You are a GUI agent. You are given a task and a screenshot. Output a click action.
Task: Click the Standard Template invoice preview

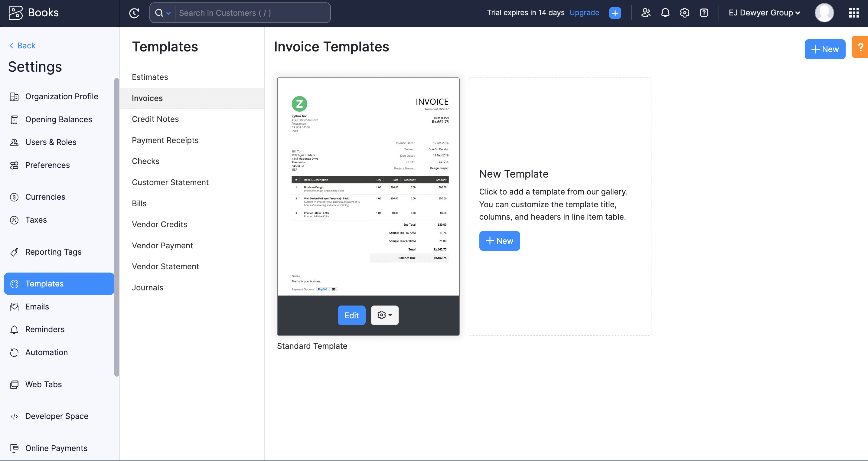pos(368,187)
